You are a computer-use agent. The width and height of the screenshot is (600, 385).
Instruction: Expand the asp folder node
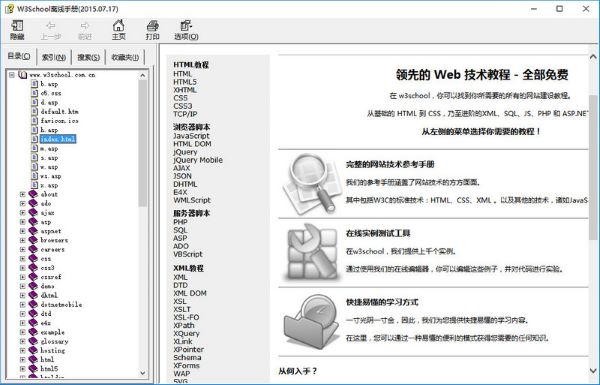[23, 222]
